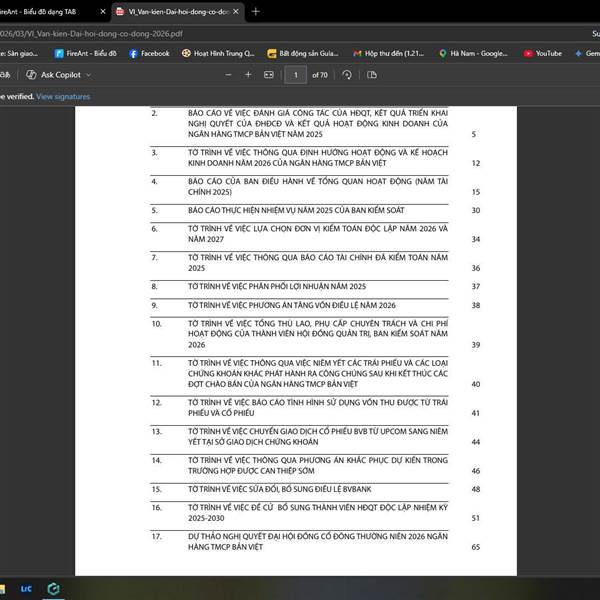Click page number 51 in contents

(x=476, y=518)
